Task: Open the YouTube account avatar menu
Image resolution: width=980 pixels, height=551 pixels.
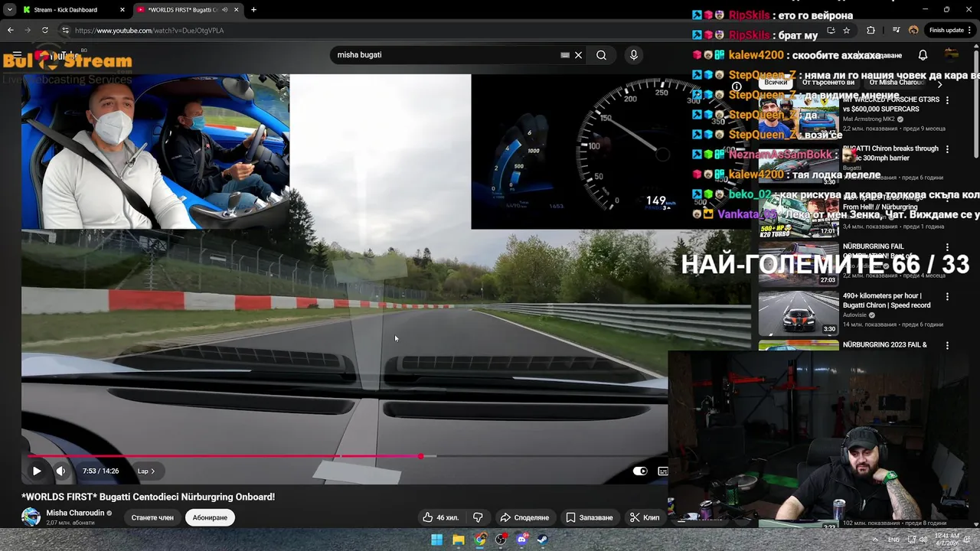Action: (952, 54)
